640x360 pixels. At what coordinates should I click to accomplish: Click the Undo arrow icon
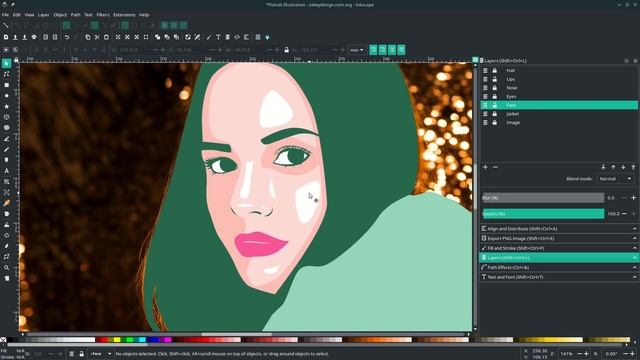point(67,37)
